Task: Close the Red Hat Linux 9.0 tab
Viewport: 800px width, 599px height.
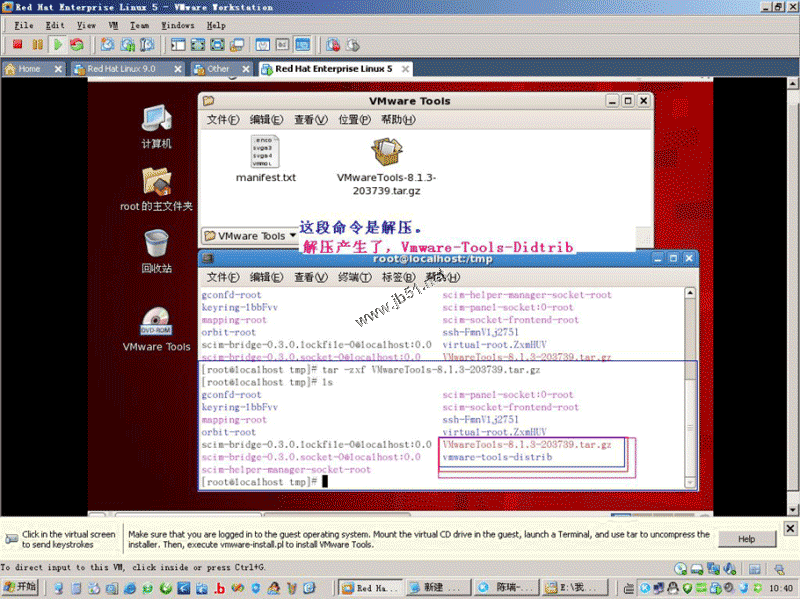Action: [178, 69]
